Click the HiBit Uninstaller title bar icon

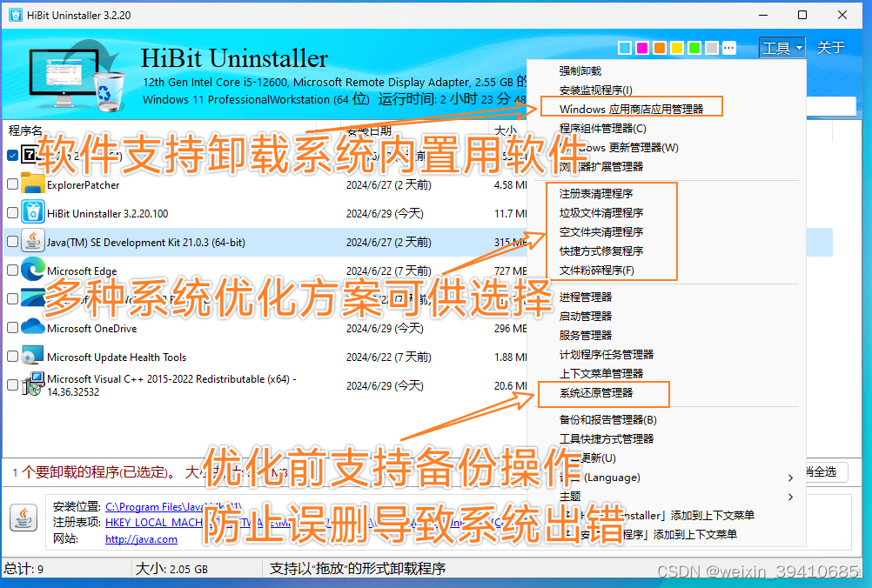[x=16, y=15]
